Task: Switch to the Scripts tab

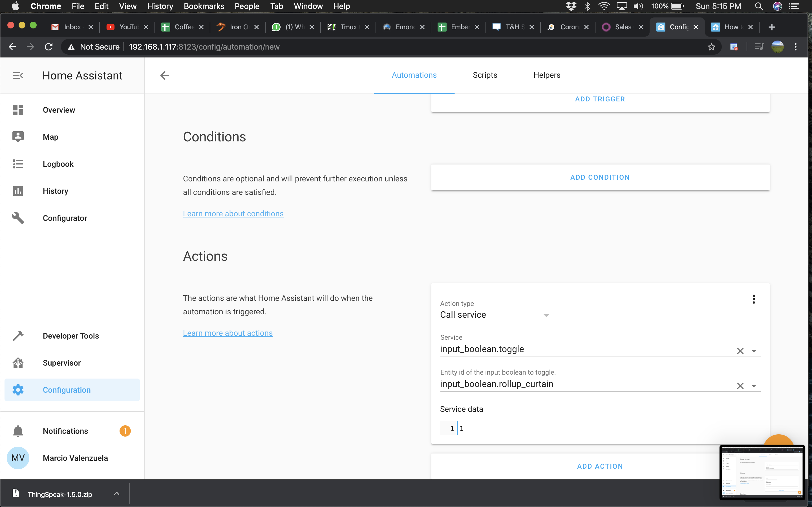Action: 485,75
